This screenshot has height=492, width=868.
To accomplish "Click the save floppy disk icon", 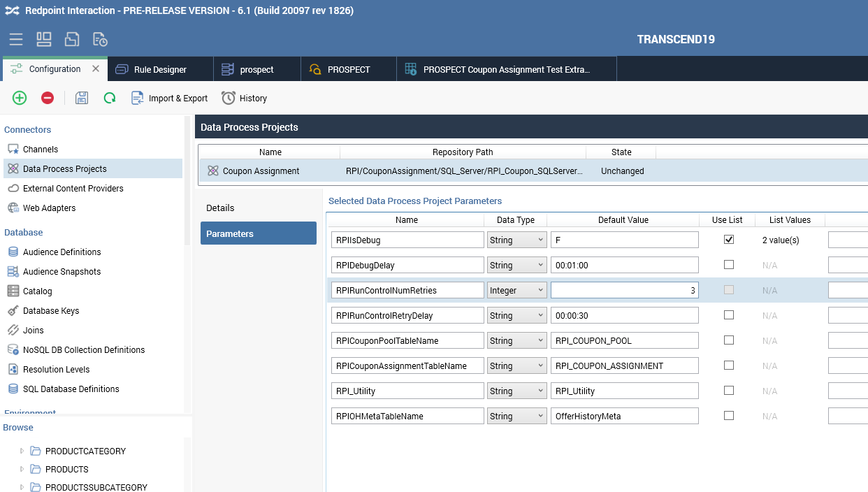I will tap(82, 99).
